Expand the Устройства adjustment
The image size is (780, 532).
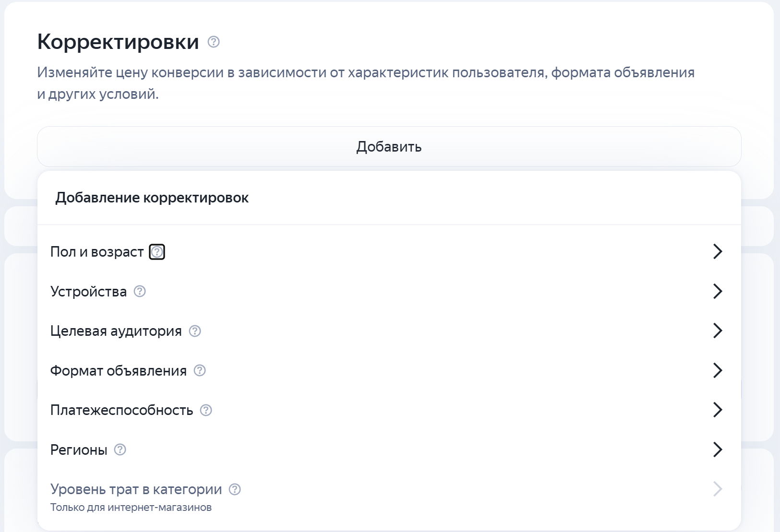coord(717,291)
